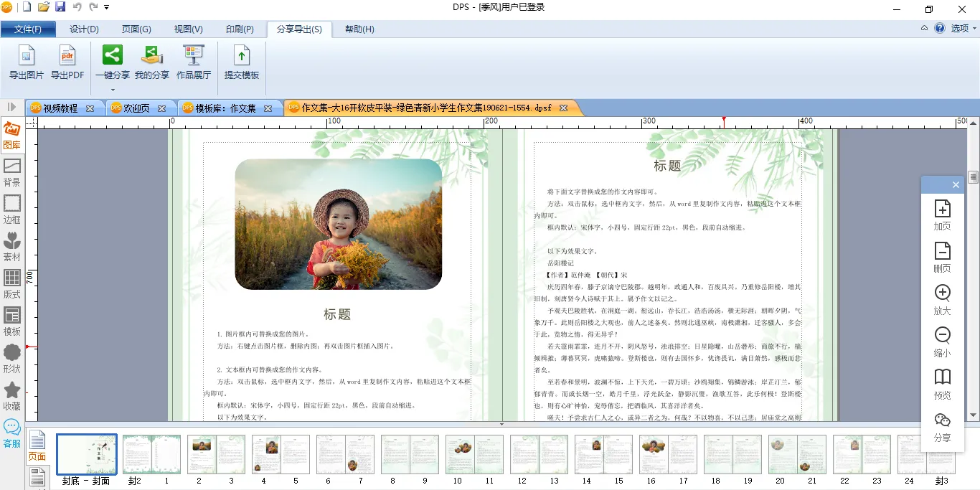
Task: Switch to the 视图(V) ribbon tab
Action: (188, 29)
